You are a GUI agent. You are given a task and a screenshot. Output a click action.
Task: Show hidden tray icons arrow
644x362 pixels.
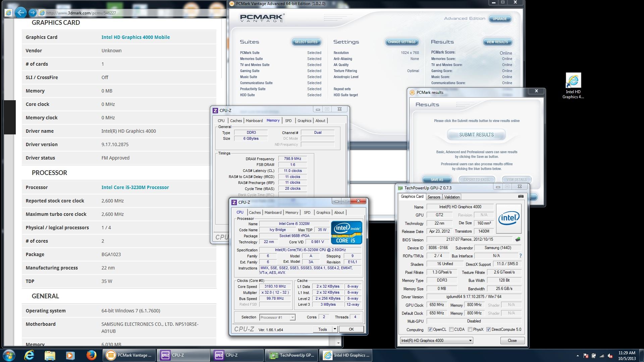click(x=577, y=356)
